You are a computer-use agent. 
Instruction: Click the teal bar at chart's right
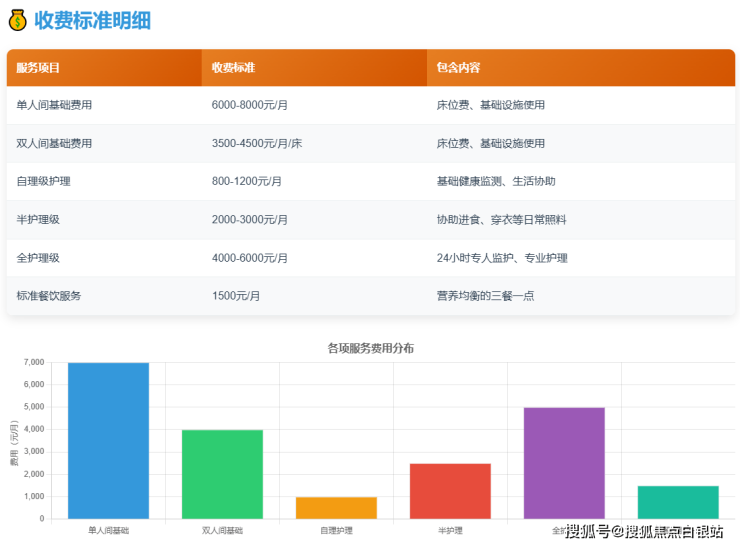[x=678, y=502]
